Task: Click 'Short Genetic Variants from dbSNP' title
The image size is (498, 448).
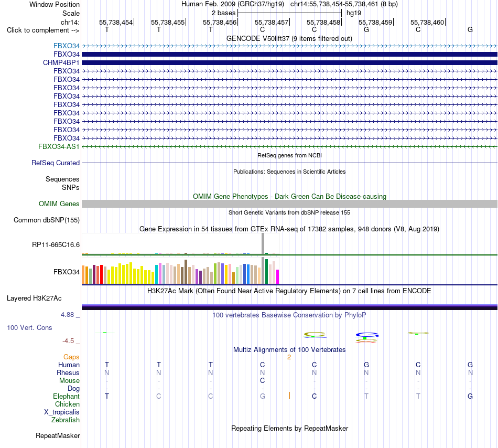Action: [x=289, y=212]
